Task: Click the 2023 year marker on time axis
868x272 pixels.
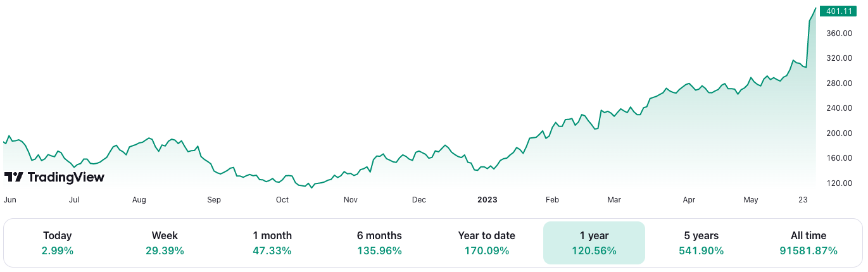Action: click(487, 200)
